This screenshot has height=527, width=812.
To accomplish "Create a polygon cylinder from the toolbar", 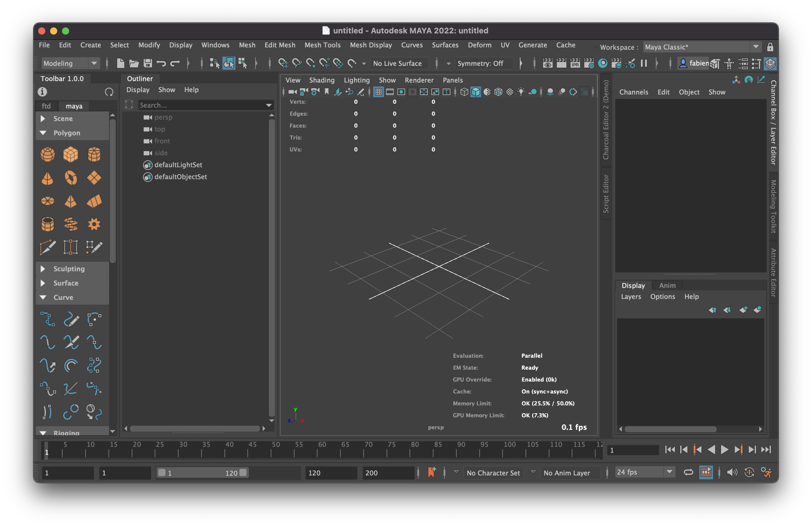I will (94, 154).
